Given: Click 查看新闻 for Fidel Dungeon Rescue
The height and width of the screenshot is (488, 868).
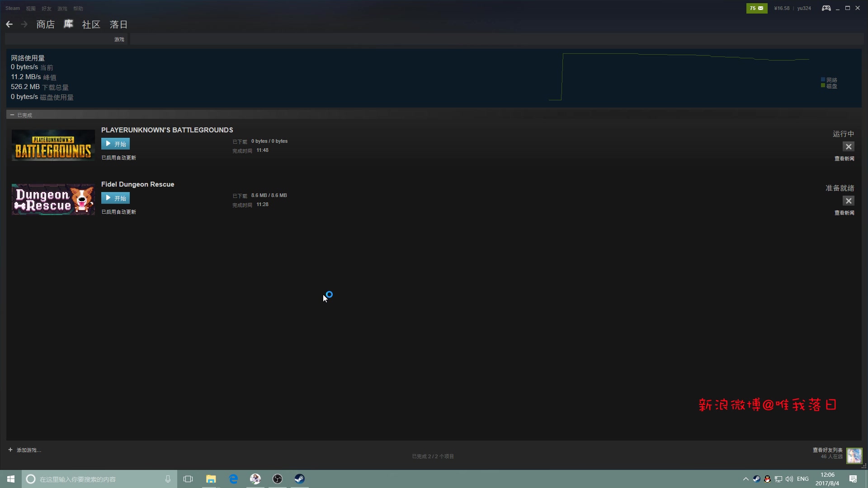Looking at the screenshot, I should tap(844, 213).
